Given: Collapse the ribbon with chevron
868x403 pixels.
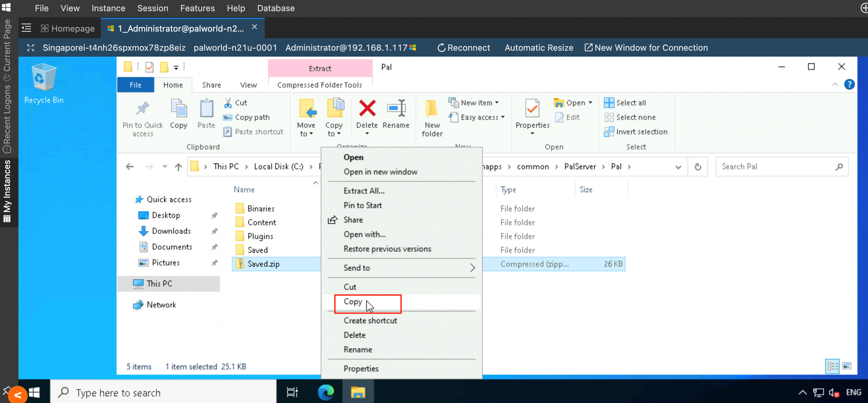Looking at the screenshot, I should coord(835,84).
